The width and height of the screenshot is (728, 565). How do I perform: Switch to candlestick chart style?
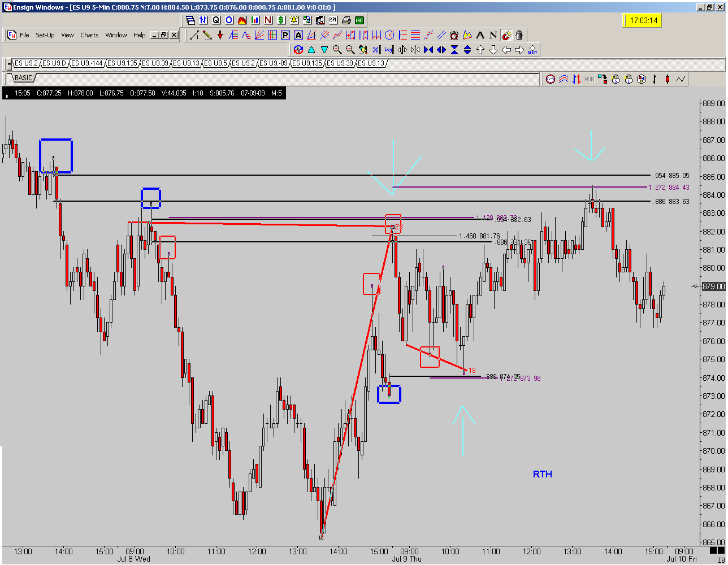pyautogui.click(x=668, y=79)
